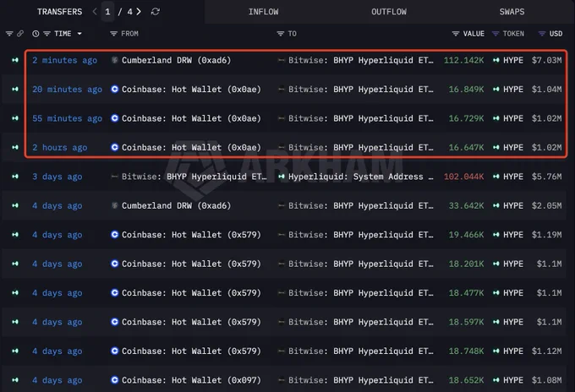Select the 112.142K value cell

(464, 60)
